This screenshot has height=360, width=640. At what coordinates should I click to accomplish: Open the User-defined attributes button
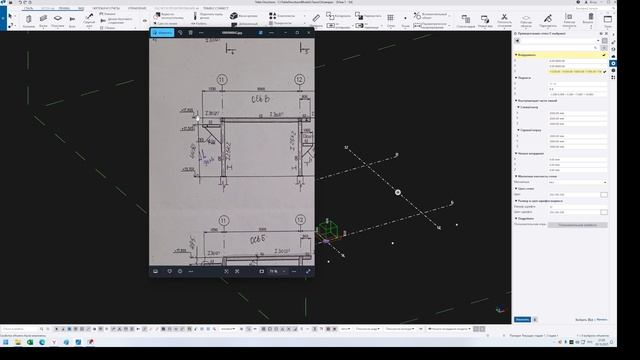click(x=577, y=225)
